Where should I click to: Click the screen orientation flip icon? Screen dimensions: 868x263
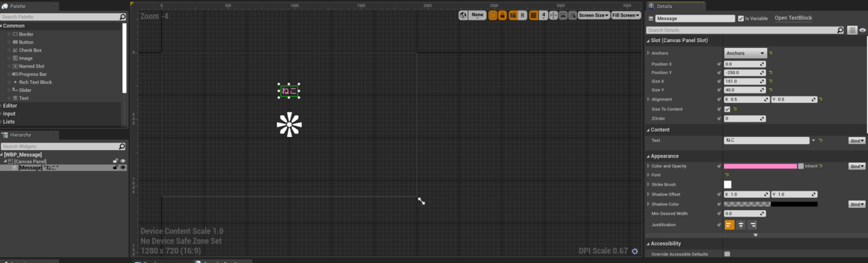click(573, 14)
